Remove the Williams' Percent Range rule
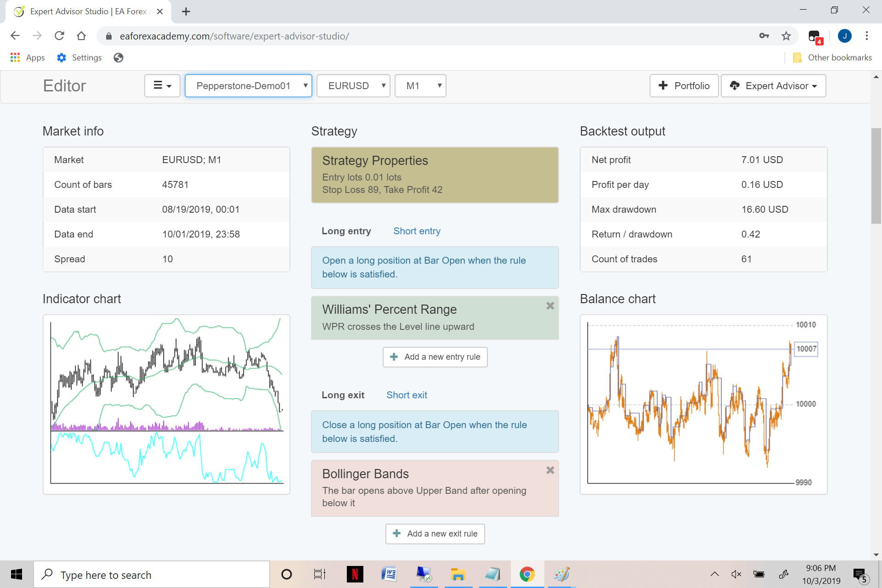The image size is (882, 588). [550, 306]
